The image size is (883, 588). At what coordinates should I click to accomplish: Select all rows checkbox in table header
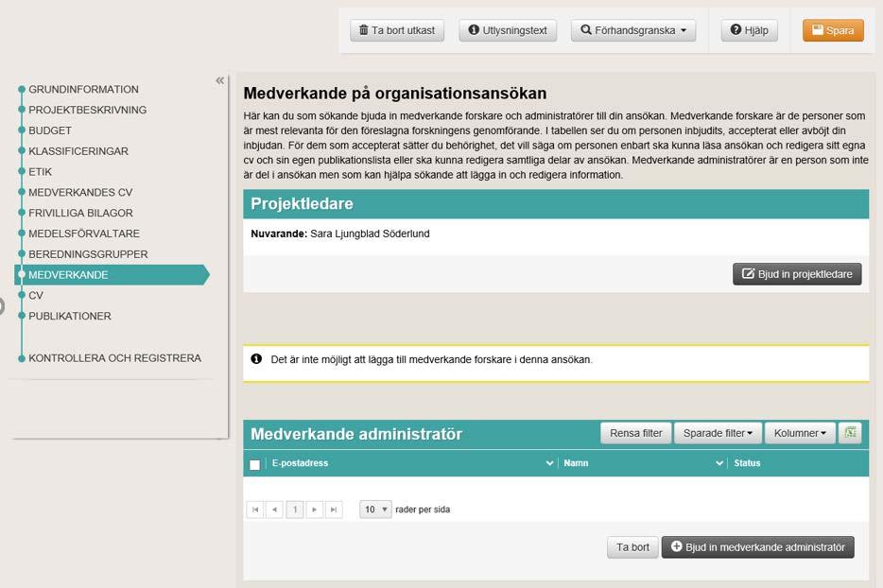pos(254,465)
